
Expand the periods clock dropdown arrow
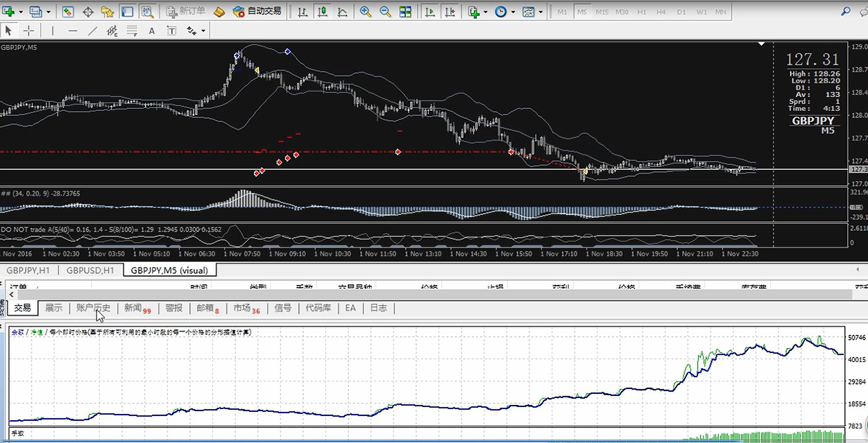[x=512, y=12]
